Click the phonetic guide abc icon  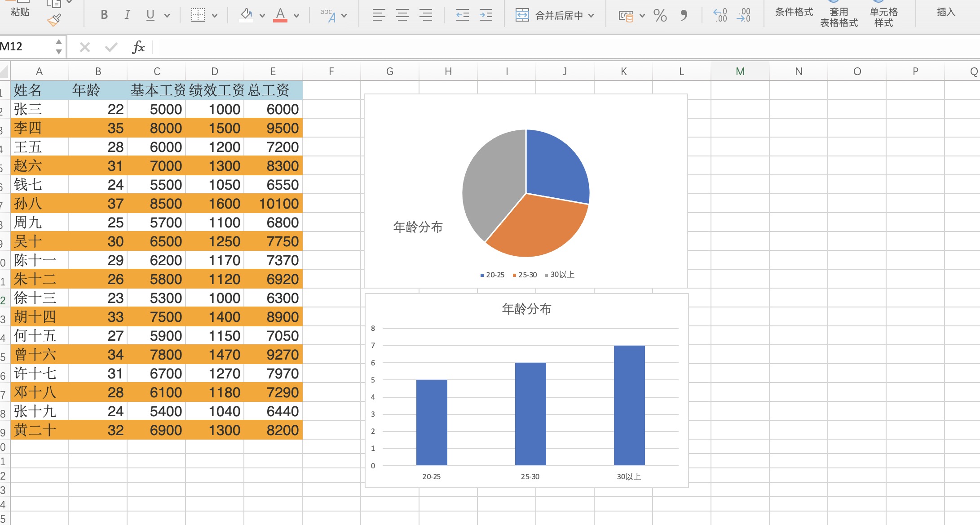328,15
